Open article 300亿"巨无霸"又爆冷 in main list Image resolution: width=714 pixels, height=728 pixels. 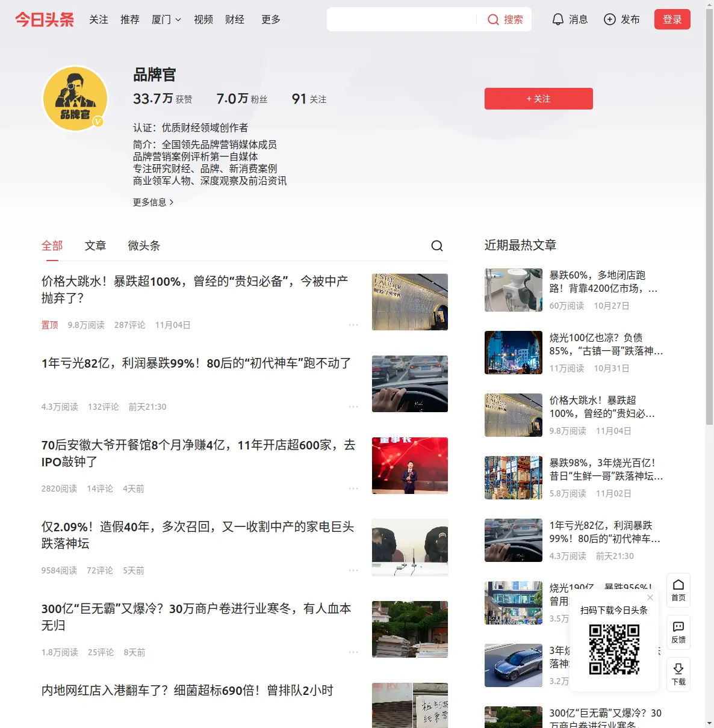point(196,617)
